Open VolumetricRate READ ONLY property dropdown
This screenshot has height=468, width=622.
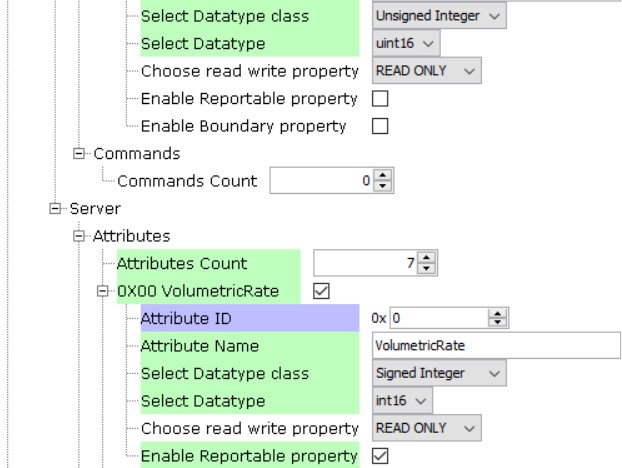tap(426, 429)
